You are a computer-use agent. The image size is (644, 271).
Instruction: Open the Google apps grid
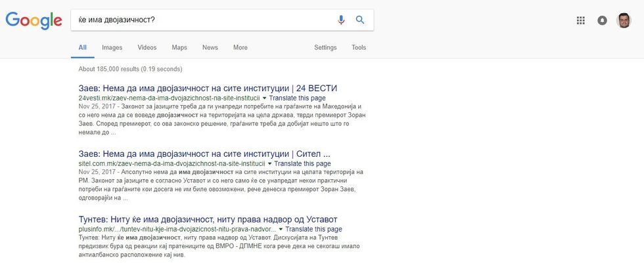pos(581,20)
